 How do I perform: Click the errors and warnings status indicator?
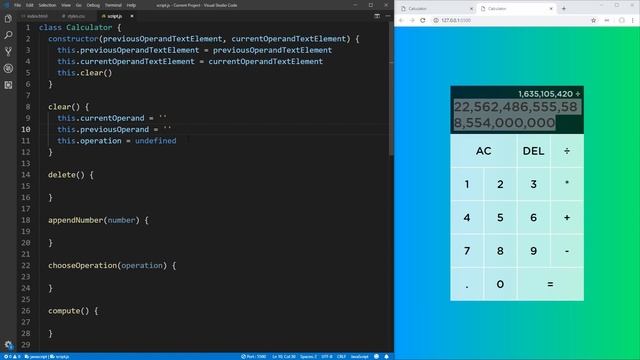[12, 356]
